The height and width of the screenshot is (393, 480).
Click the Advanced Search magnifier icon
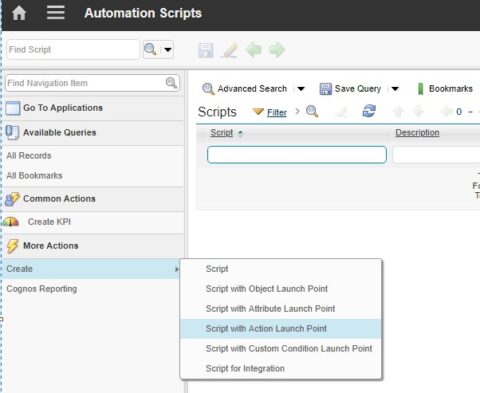click(208, 89)
